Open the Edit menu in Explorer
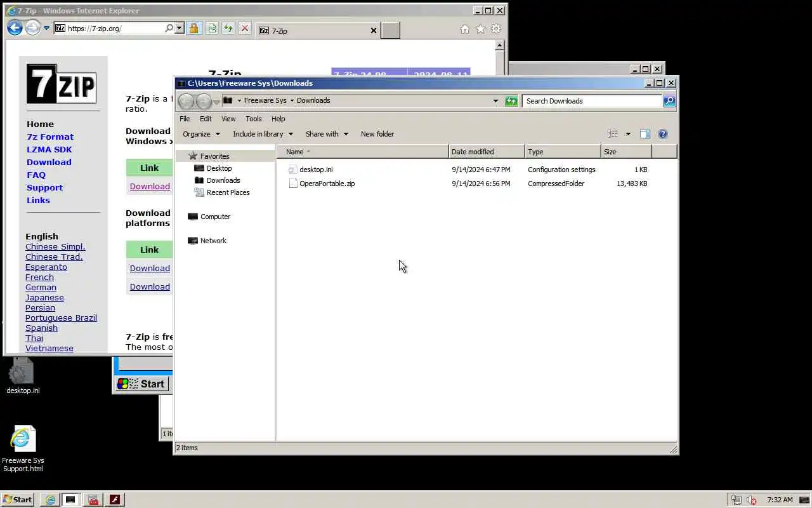Image resolution: width=812 pixels, height=508 pixels. [x=206, y=119]
